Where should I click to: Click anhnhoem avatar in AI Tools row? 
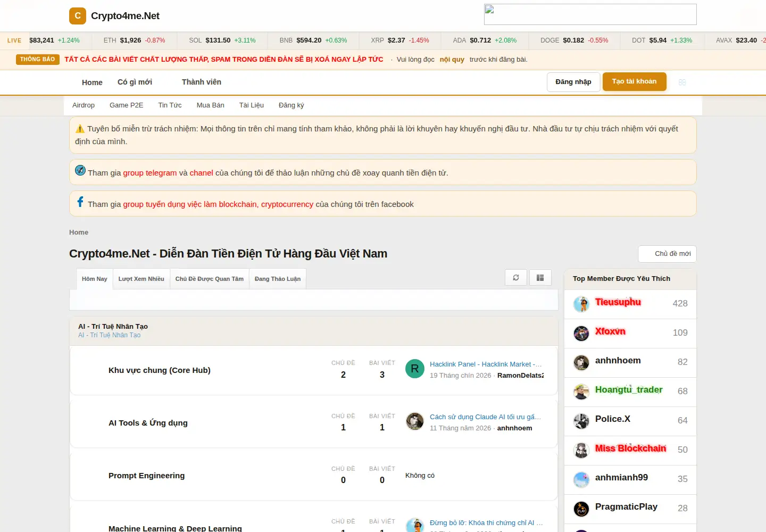[415, 421]
